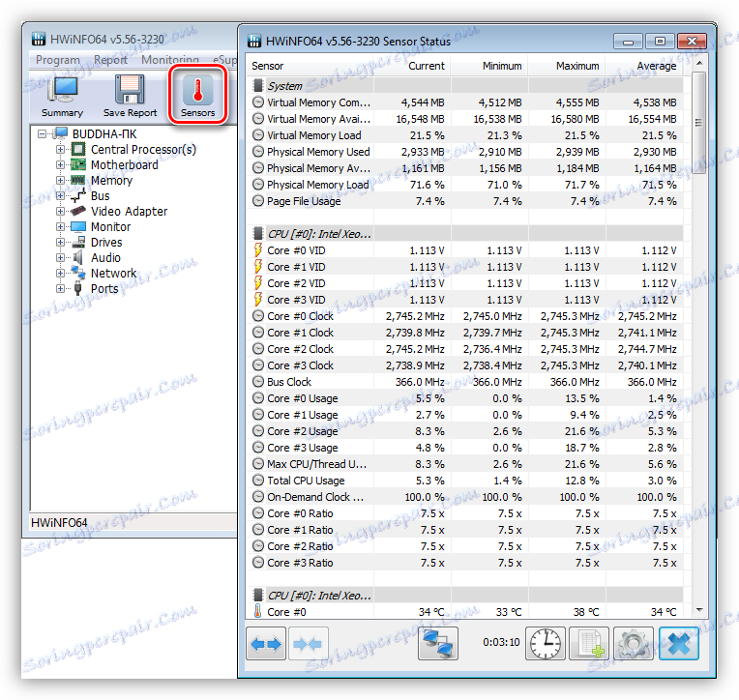Click Monitor tree icon
Viewport: 739px width, 700px height.
78,226
